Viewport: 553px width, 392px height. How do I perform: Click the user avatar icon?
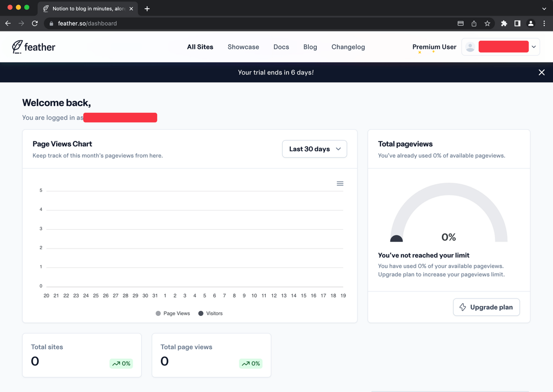tap(470, 47)
